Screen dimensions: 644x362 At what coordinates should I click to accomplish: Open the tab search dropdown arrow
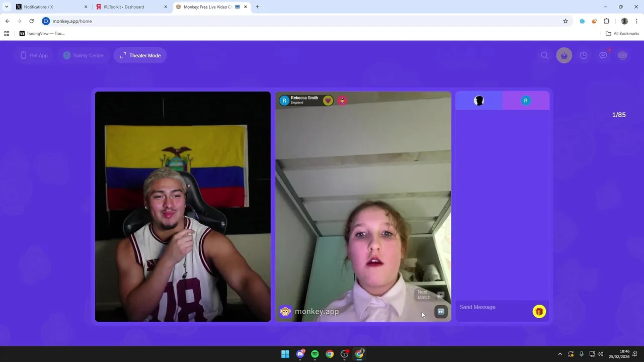coord(7,7)
